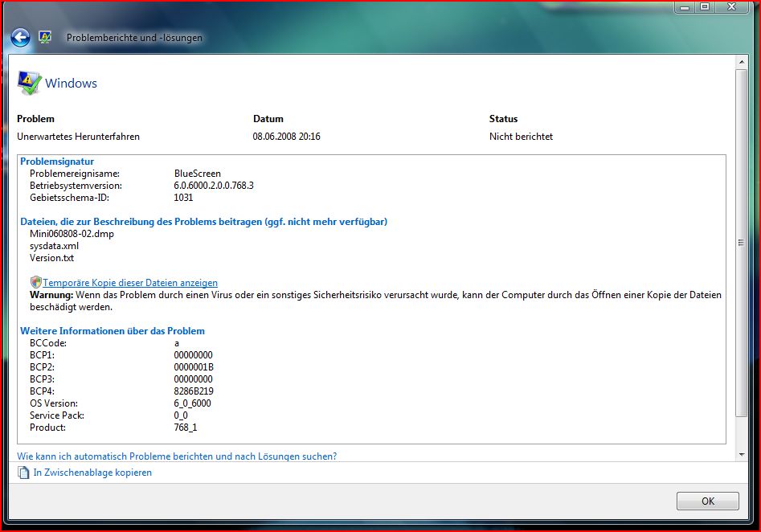Screen dimensions: 761x532
Task: Click the problem Unerwartetes Herunterfahren
Action: [x=78, y=137]
